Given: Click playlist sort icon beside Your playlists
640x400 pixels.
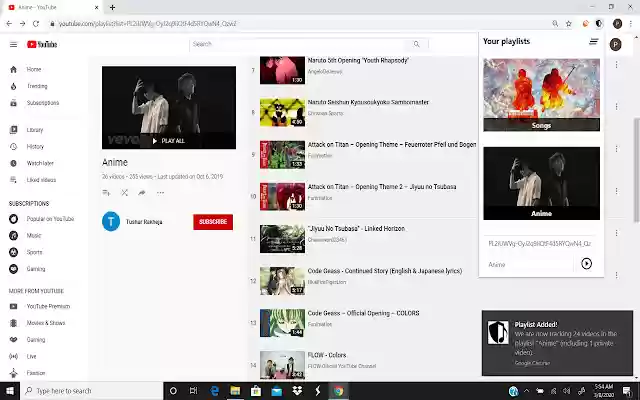Looking at the screenshot, I should [594, 41].
